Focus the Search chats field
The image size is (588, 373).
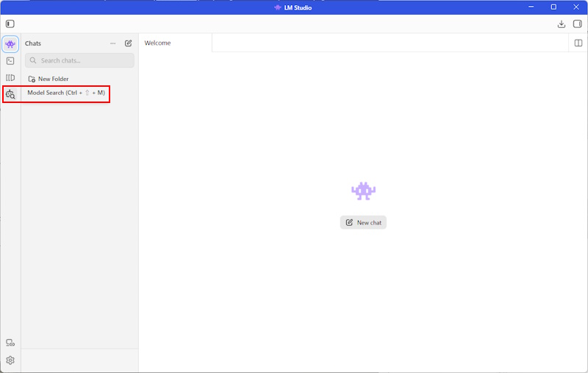[x=80, y=60]
